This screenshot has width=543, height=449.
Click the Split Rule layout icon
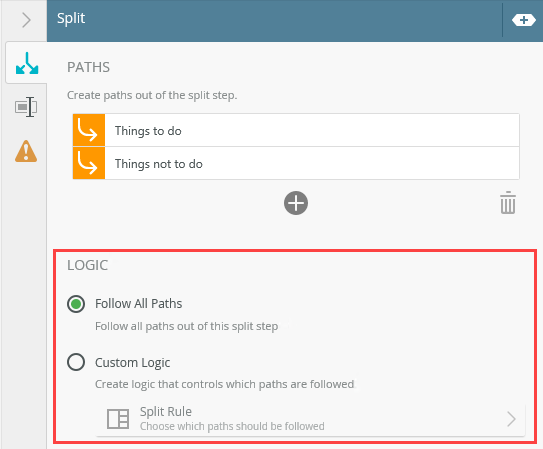pyautogui.click(x=118, y=419)
